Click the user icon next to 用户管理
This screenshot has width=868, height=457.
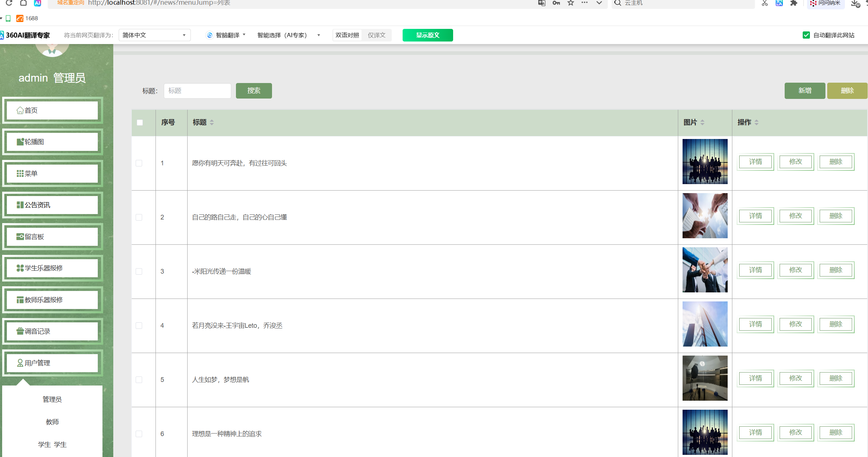(20, 363)
